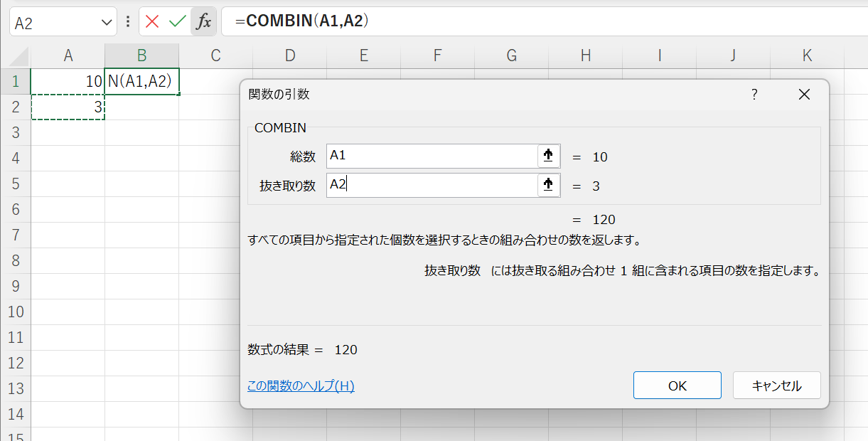Viewport: 868px width, 441px height.
Task: Collapse dialog via 総数 range selector icon
Action: [548, 156]
